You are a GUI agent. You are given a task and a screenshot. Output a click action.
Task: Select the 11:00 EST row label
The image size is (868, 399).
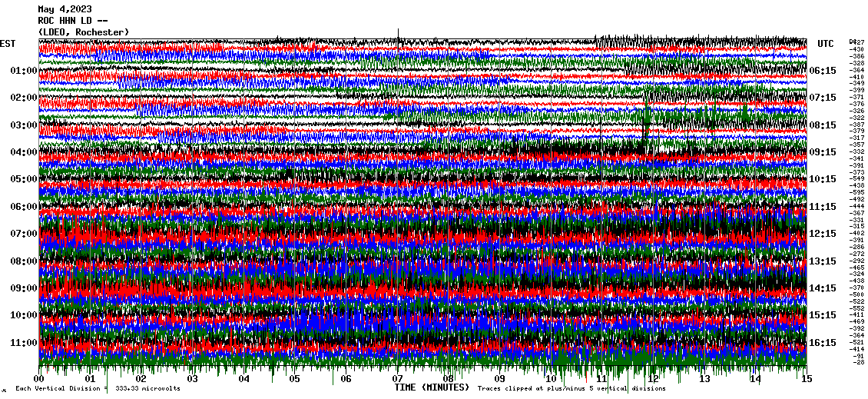pyautogui.click(x=24, y=342)
